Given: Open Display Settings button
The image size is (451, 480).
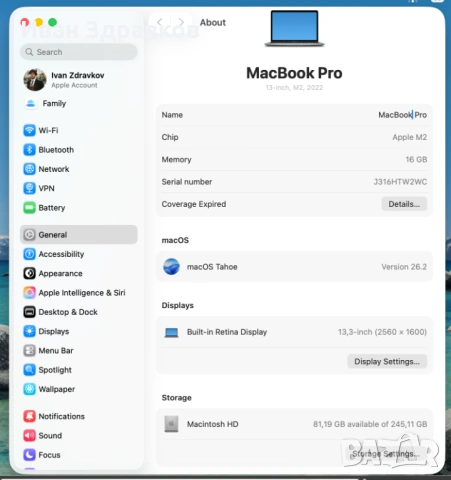Looking at the screenshot, I should 387,362.
